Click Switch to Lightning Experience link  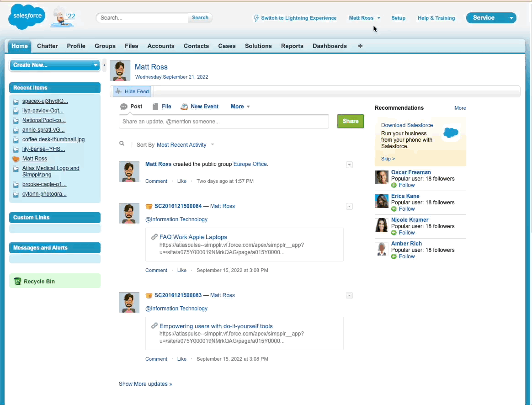pyautogui.click(x=299, y=18)
